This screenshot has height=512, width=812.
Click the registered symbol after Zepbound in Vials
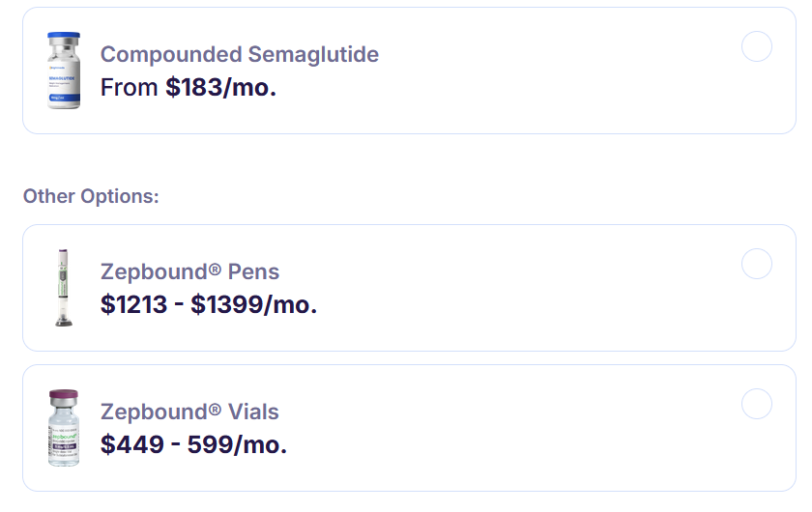coord(215,410)
